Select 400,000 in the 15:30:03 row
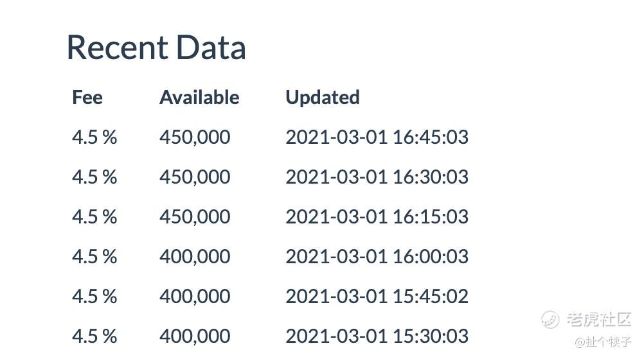The image size is (644, 357). pos(195,336)
